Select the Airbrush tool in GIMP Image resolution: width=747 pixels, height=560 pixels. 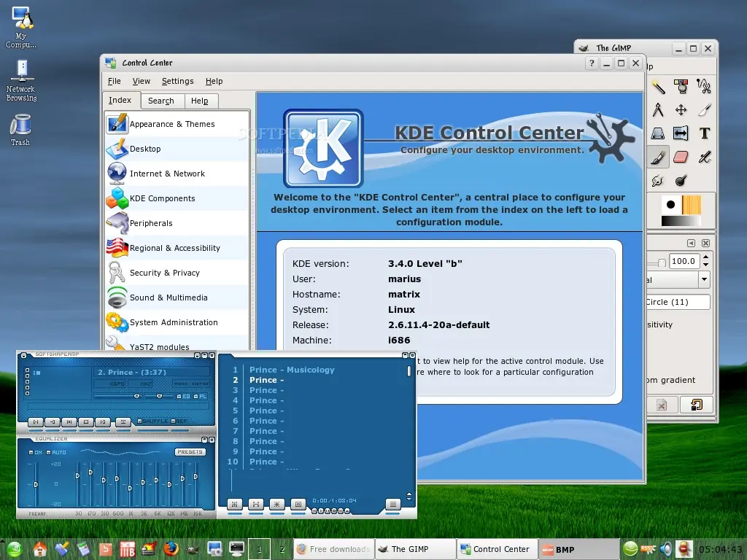pos(704,157)
